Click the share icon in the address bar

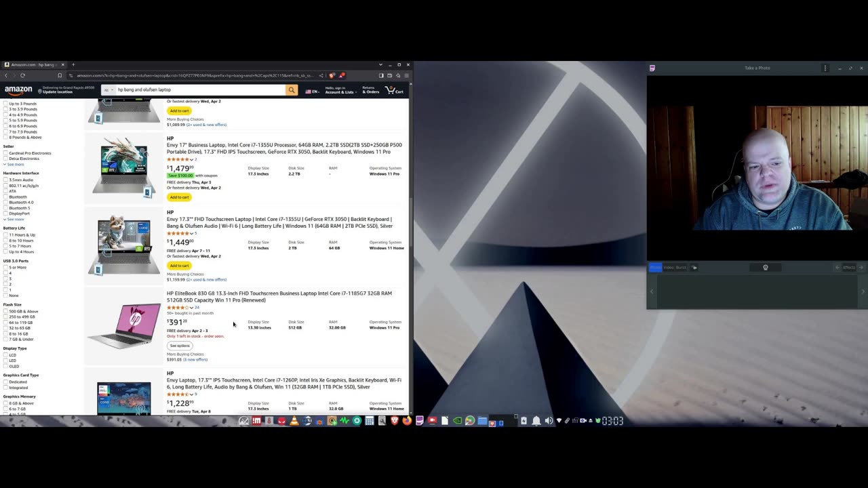(321, 75)
